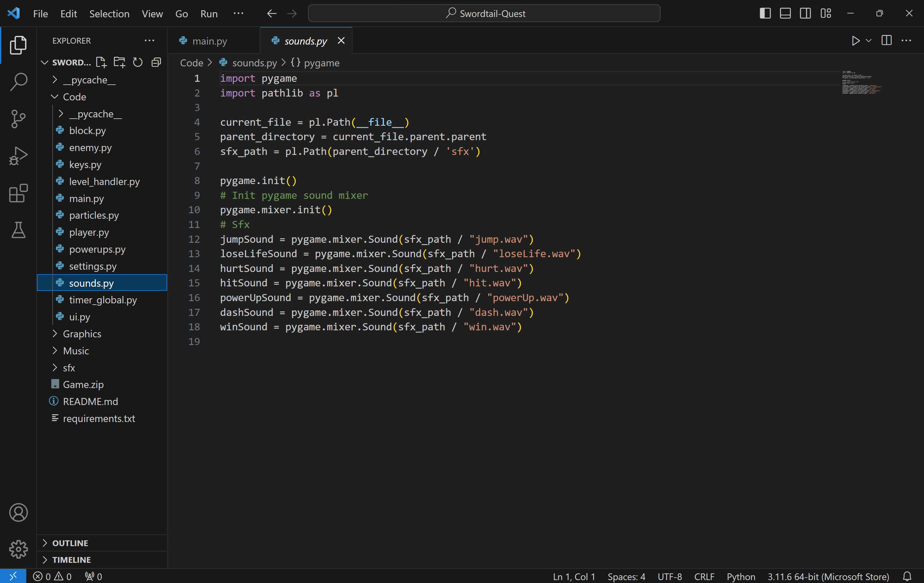Screen dimensions: 924x583
Task: Open CRLF line ending selector
Action: (x=704, y=577)
